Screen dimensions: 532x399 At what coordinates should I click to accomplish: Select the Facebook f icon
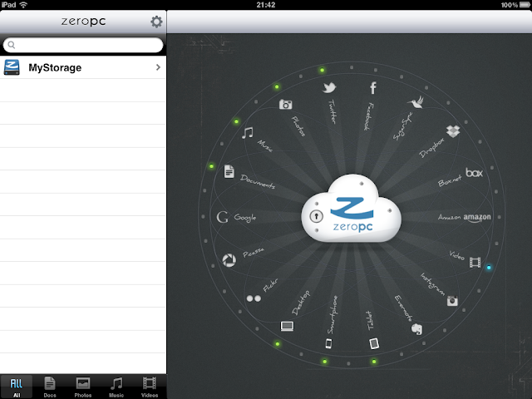click(373, 88)
